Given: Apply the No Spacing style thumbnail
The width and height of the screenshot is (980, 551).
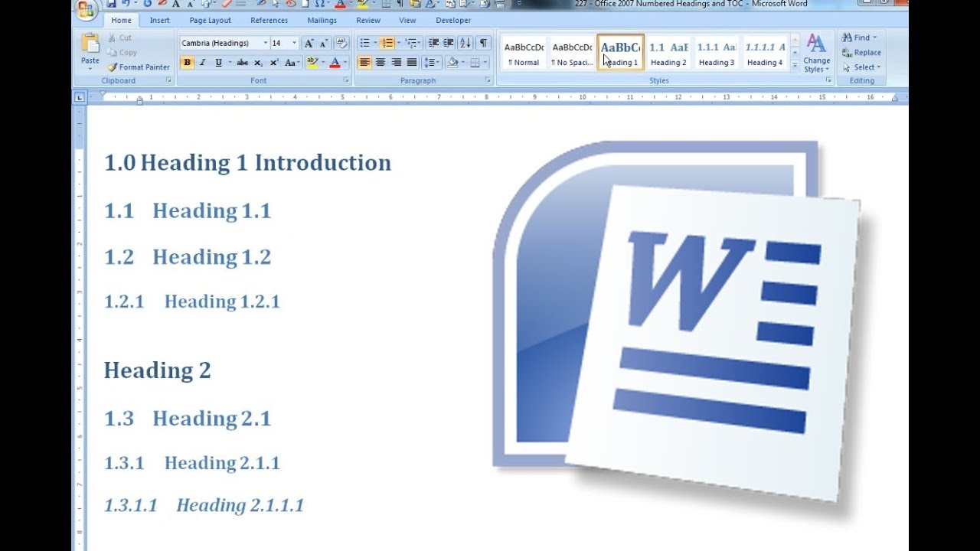Looking at the screenshot, I should click(572, 53).
